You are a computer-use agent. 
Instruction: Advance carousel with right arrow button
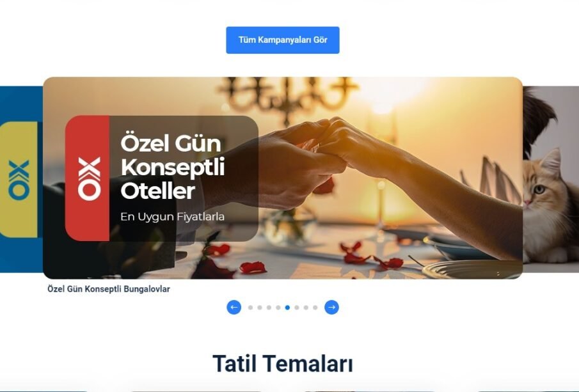point(331,307)
